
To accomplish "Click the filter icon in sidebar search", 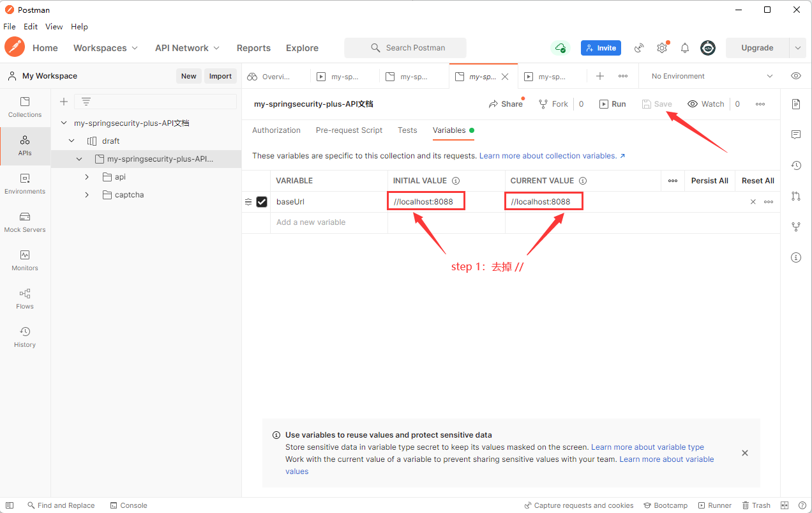I will 86,102.
